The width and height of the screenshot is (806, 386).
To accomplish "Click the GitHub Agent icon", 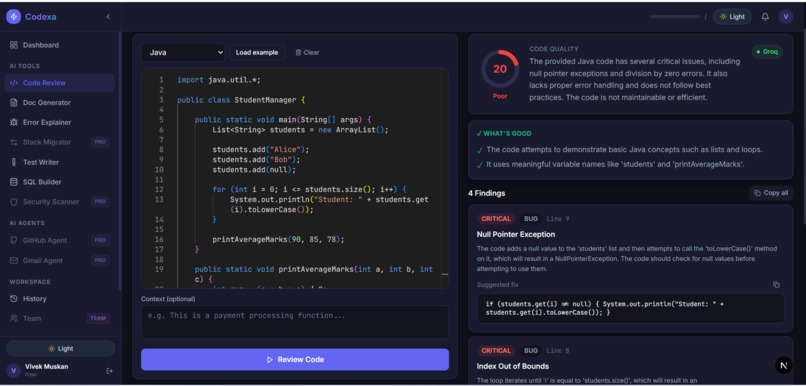I will pos(14,241).
